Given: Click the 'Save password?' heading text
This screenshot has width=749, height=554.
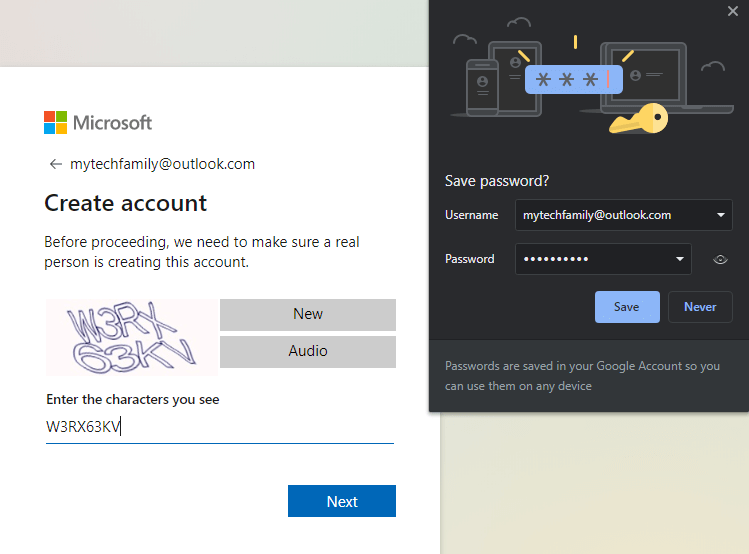Looking at the screenshot, I should 497,181.
